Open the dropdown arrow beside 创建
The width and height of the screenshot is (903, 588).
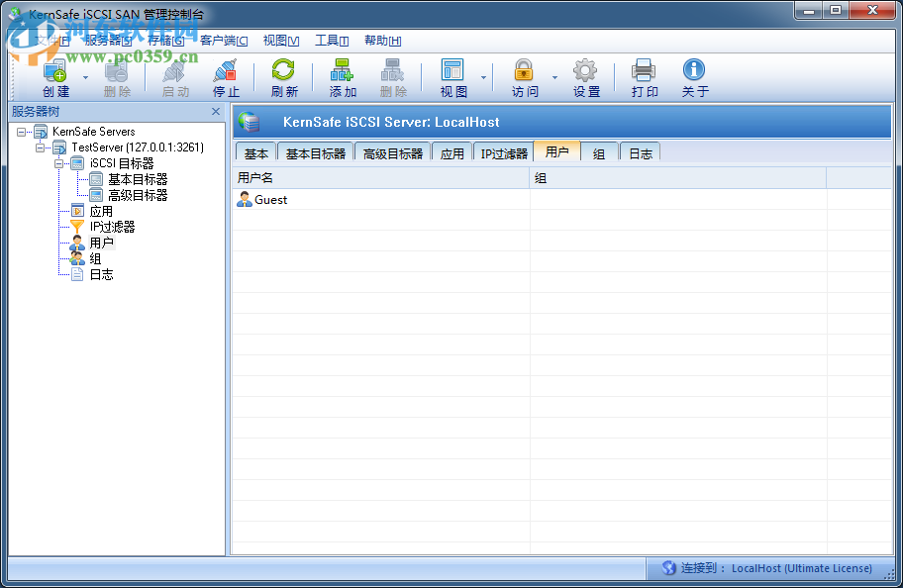pos(84,76)
